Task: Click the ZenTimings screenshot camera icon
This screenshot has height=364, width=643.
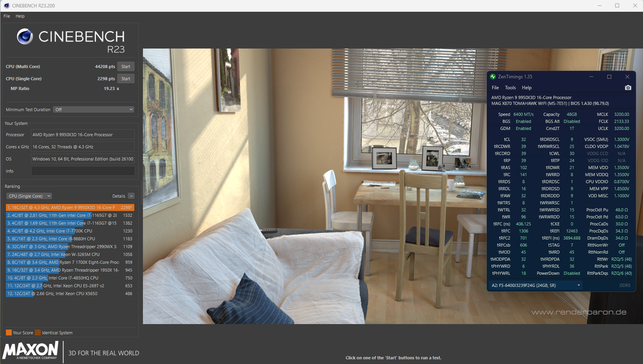Action: (x=628, y=88)
